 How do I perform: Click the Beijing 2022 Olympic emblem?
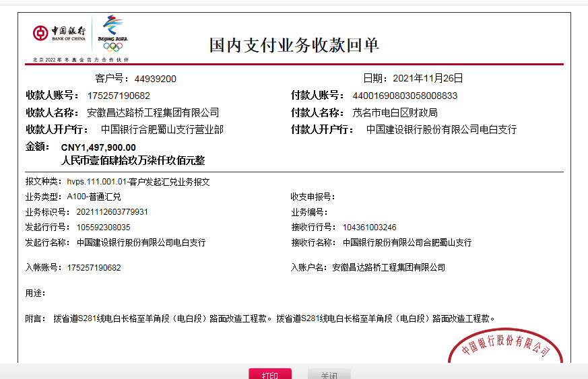pos(112,34)
